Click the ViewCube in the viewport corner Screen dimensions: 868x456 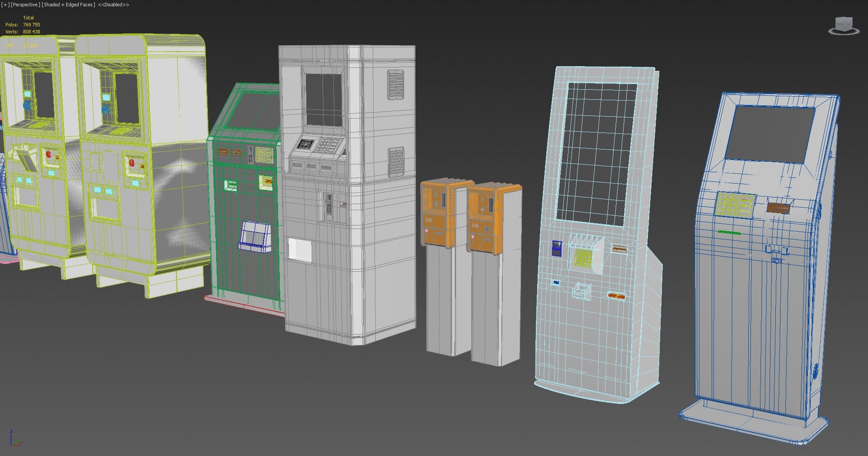[x=843, y=24]
